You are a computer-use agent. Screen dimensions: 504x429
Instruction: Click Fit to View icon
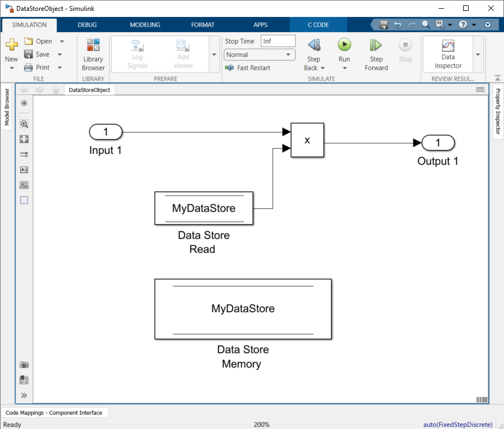tap(24, 139)
